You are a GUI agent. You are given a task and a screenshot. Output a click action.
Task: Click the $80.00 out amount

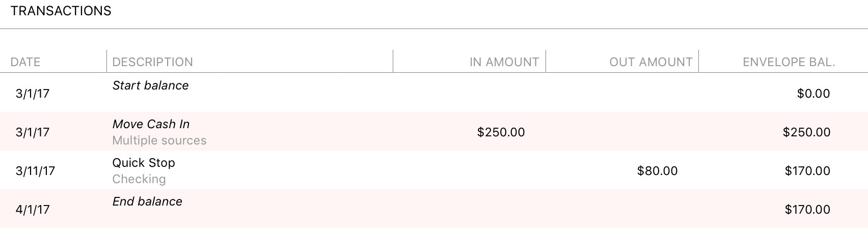(657, 171)
